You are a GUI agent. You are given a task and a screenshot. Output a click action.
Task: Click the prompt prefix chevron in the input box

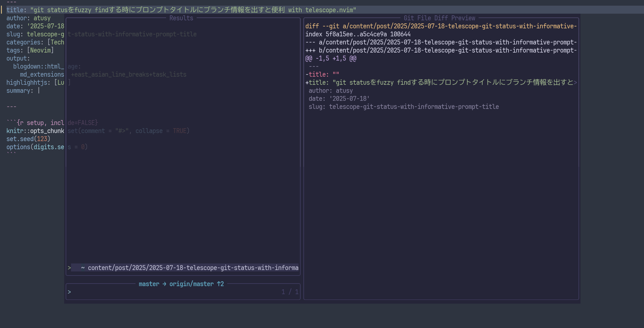click(x=69, y=292)
